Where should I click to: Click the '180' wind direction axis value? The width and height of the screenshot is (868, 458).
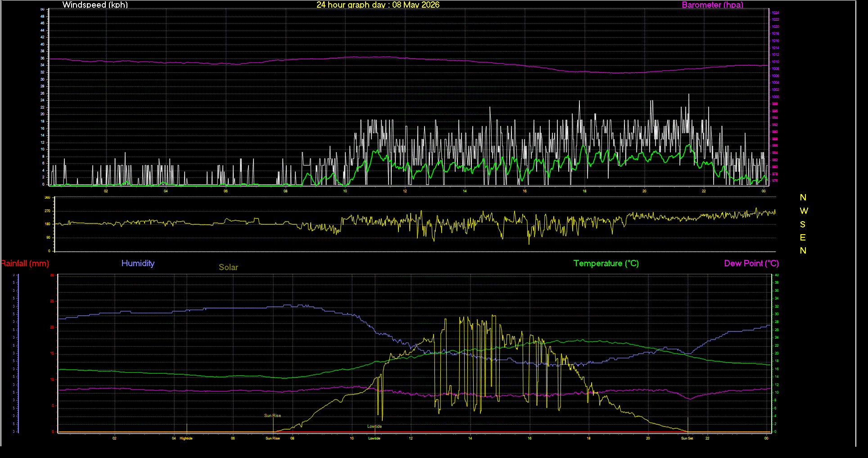pyautogui.click(x=47, y=224)
